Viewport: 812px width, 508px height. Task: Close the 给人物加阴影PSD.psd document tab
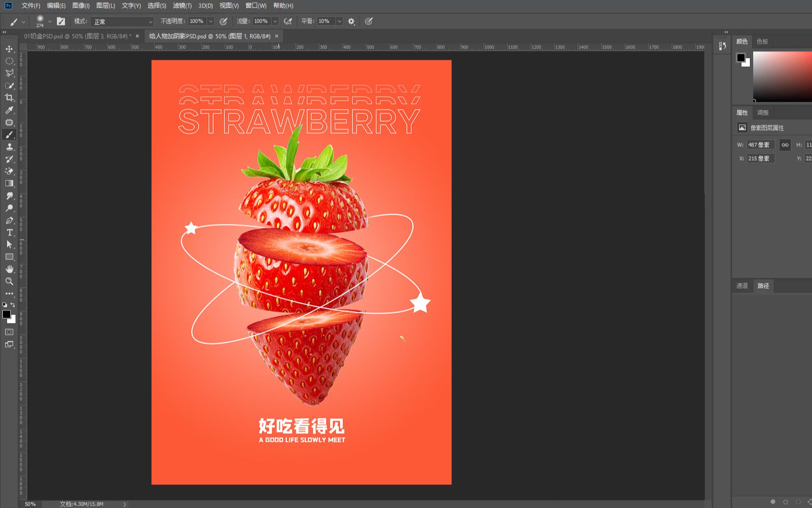tap(277, 36)
